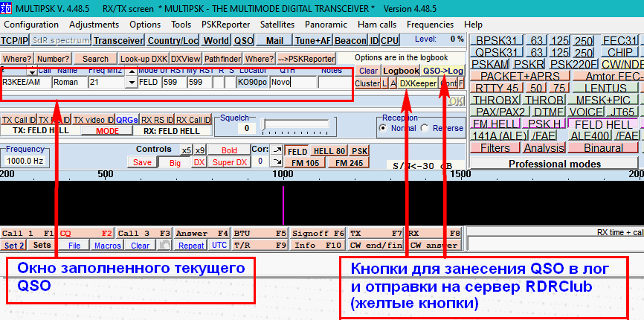Click the Tune+AF button
This screenshot has width=644, height=320.
[312, 40]
